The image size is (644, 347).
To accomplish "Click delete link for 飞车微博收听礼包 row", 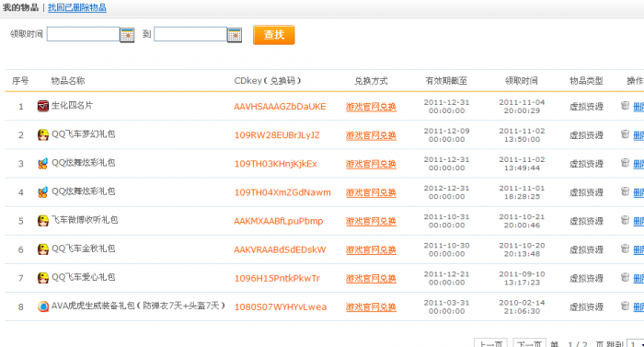I will [638, 221].
